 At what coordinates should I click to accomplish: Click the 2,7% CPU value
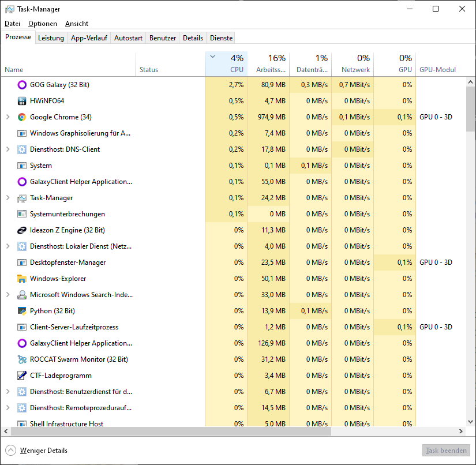(x=236, y=85)
